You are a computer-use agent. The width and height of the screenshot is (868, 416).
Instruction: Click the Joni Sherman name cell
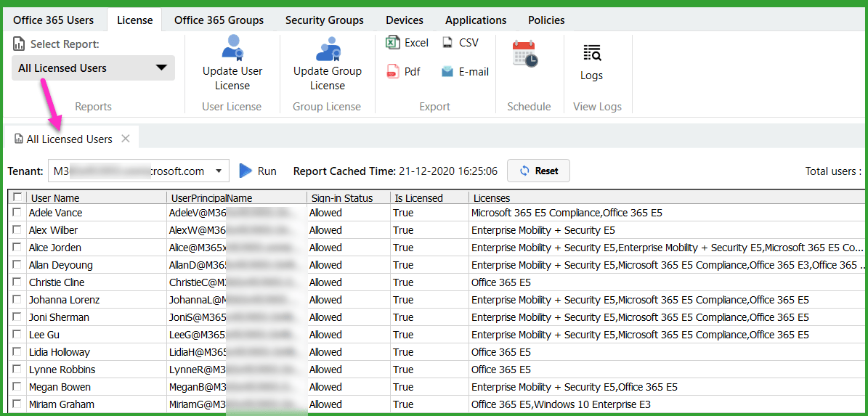click(x=97, y=317)
